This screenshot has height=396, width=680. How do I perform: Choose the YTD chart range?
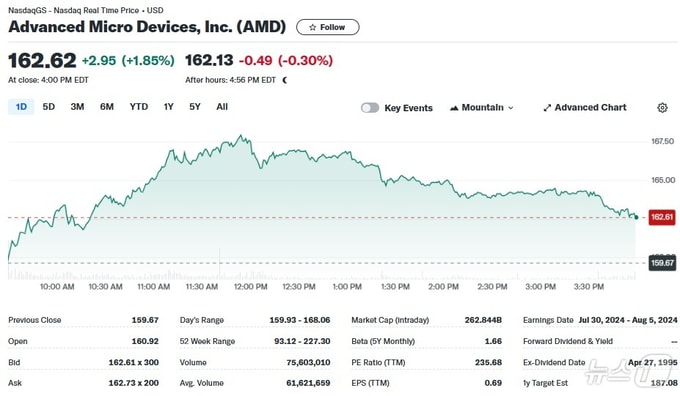139,107
